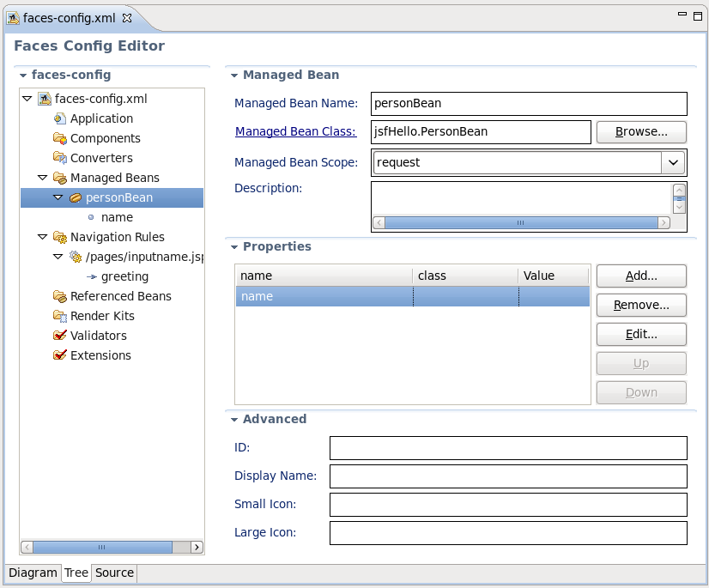Click the Browse... button
The image size is (709, 588).
click(x=641, y=132)
